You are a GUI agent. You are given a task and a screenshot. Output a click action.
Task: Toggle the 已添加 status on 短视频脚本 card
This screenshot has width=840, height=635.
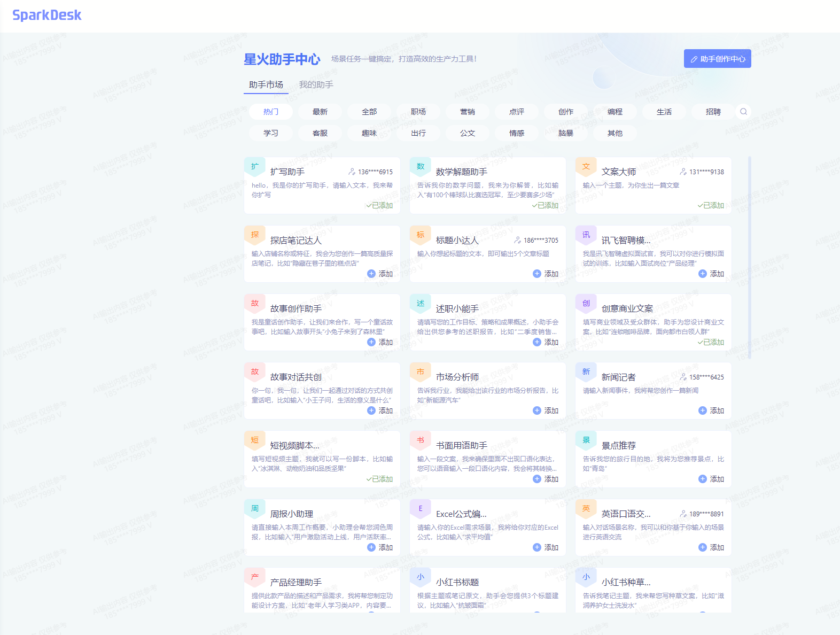point(379,479)
